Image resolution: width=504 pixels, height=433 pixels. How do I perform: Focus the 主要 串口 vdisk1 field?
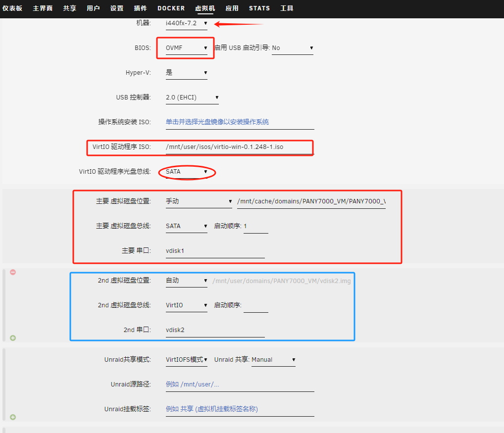215,251
